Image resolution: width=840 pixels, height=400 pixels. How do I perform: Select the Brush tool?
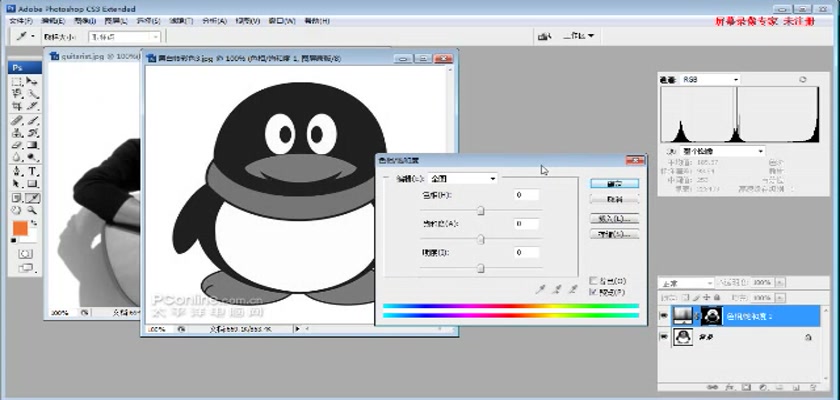click(x=32, y=120)
